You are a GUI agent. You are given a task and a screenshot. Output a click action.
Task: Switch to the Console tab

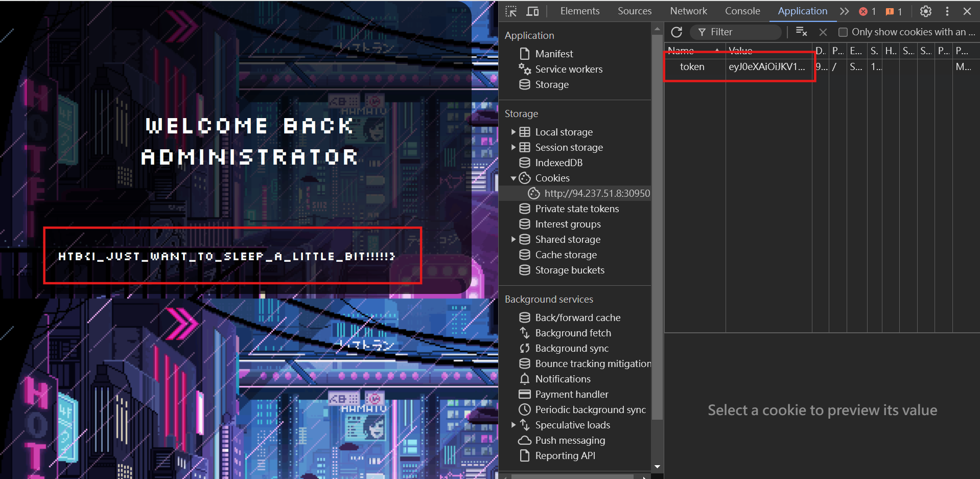[x=742, y=11]
